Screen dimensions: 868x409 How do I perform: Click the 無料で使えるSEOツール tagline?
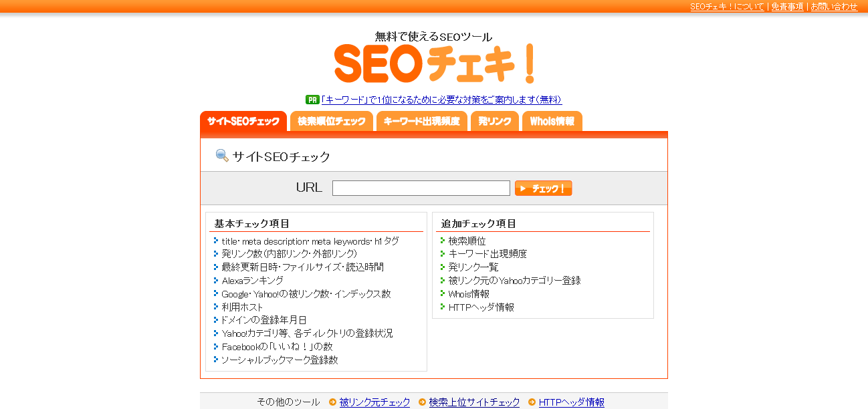433,37
